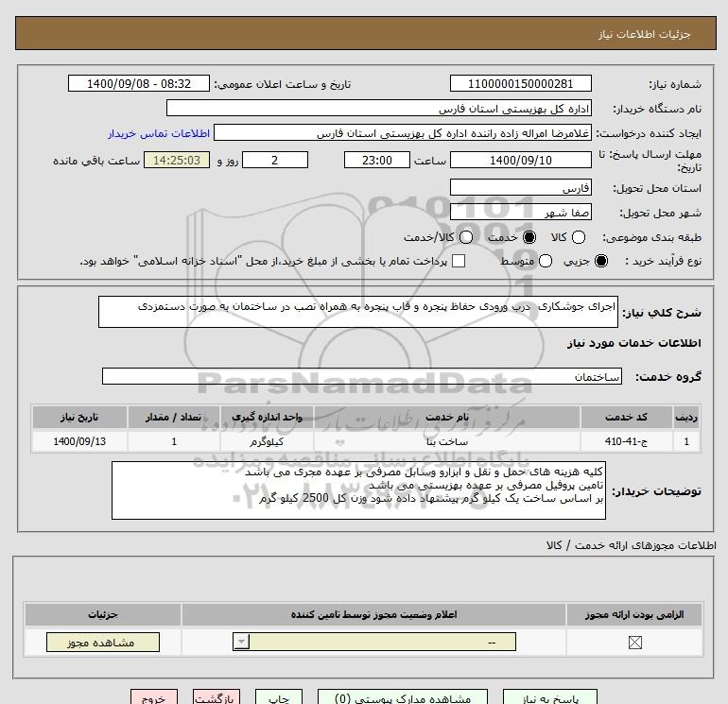Click the delivery province field فارس

(520, 188)
